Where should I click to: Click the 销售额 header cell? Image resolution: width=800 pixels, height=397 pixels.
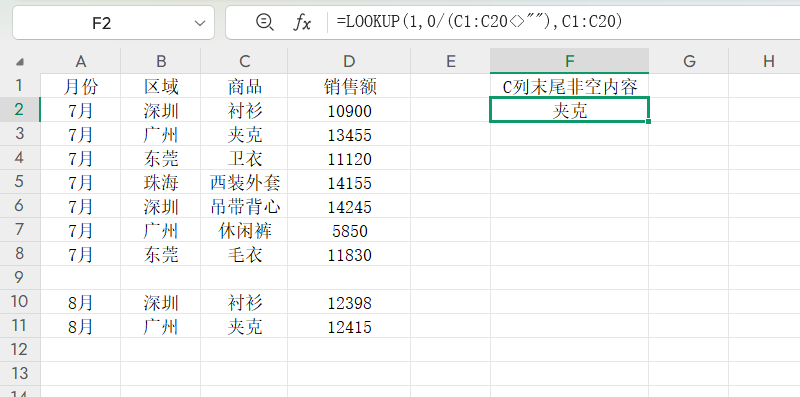(x=349, y=86)
